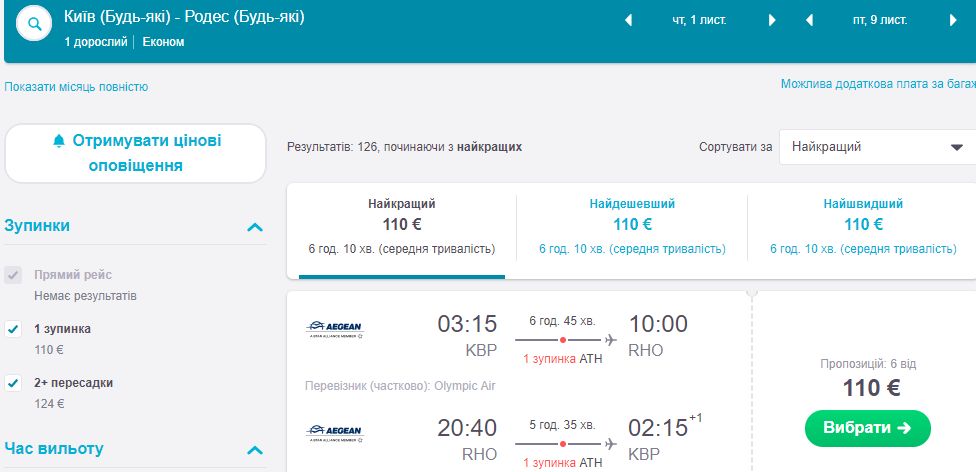Viewport: 976px width, 472px height.
Task: Uncheck the 2+ пересадки checkbox
Action: coord(13,382)
